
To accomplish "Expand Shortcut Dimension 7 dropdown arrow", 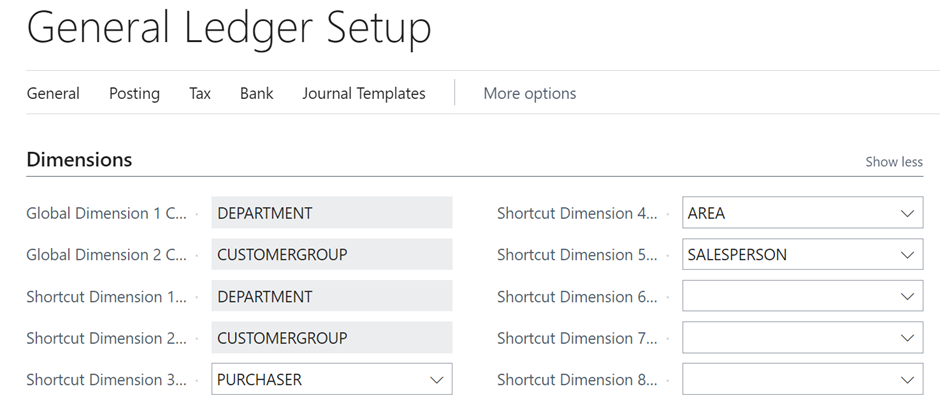I will pyautogui.click(x=908, y=338).
